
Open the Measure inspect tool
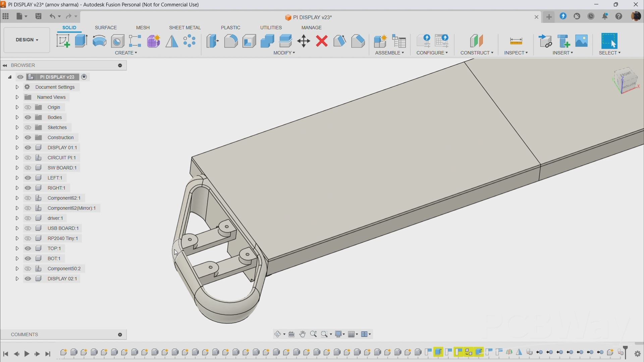click(516, 41)
